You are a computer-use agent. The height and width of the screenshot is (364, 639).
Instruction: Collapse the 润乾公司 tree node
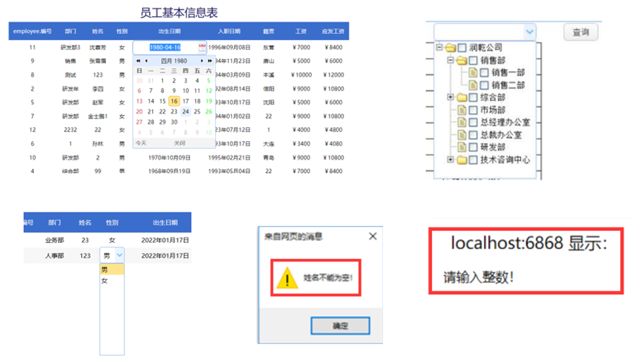click(x=439, y=48)
